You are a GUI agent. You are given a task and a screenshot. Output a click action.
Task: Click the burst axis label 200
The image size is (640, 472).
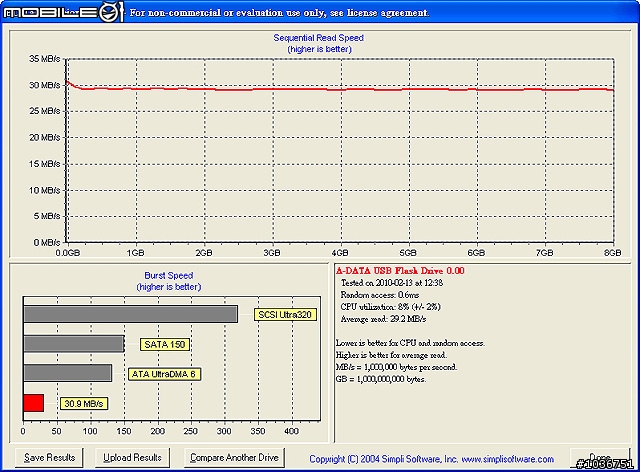tap(158, 431)
